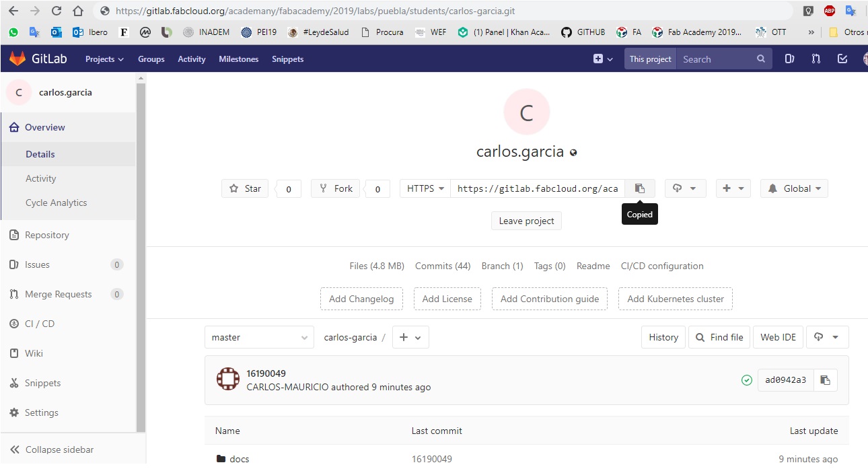Open the Readme link
The width and height of the screenshot is (868, 471).
[593, 266]
